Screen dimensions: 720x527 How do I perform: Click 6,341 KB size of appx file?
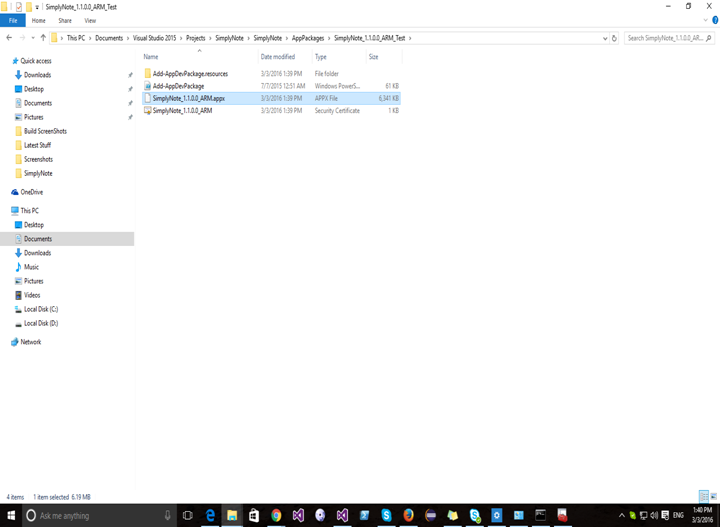tap(388, 98)
